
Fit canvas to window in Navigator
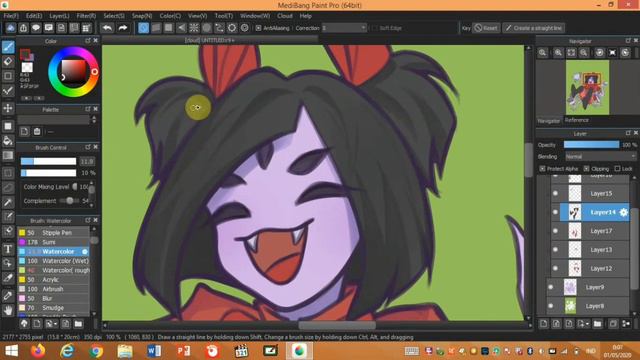pos(571,53)
